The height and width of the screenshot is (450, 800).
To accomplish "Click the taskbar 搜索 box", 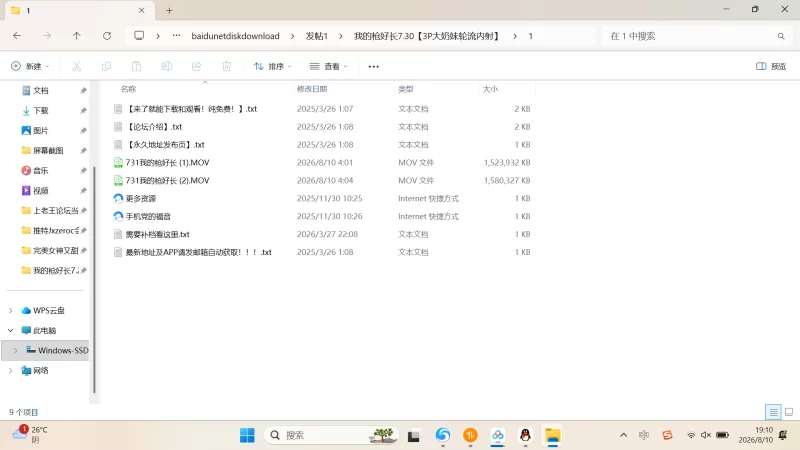I will click(331, 435).
